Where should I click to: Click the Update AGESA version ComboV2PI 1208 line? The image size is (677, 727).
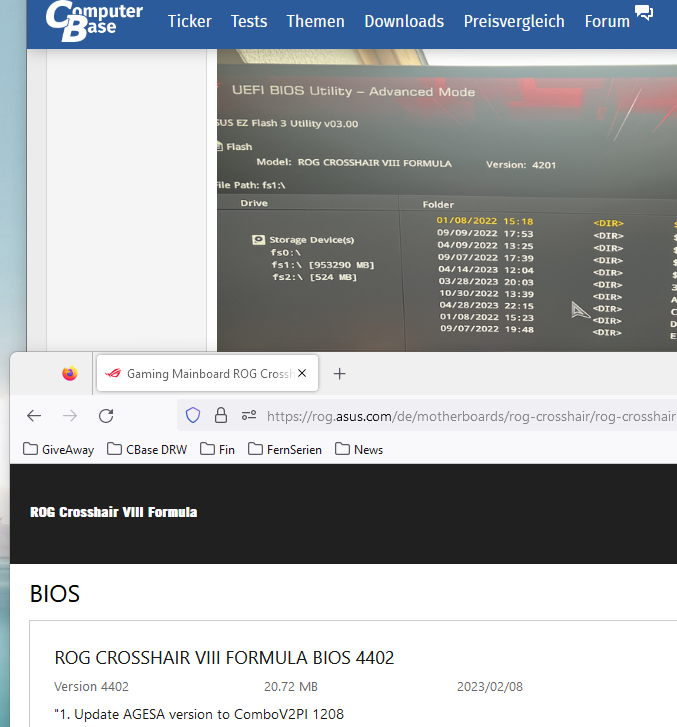(x=199, y=714)
